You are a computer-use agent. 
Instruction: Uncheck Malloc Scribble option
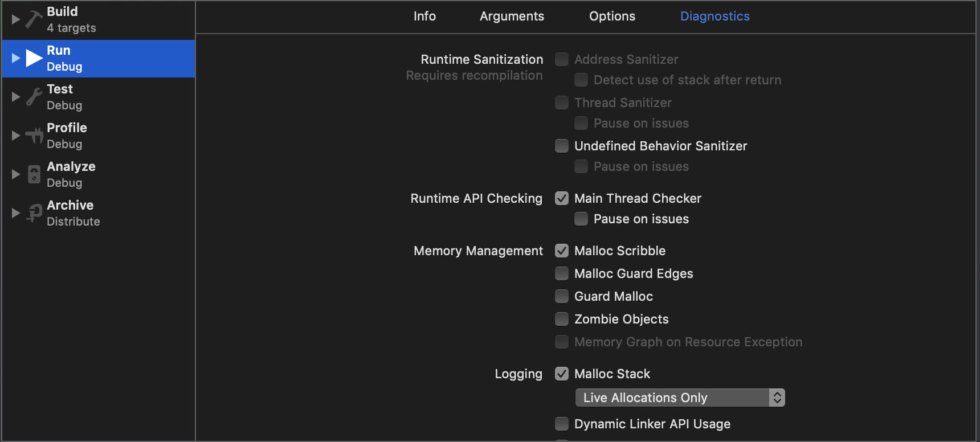tap(562, 251)
